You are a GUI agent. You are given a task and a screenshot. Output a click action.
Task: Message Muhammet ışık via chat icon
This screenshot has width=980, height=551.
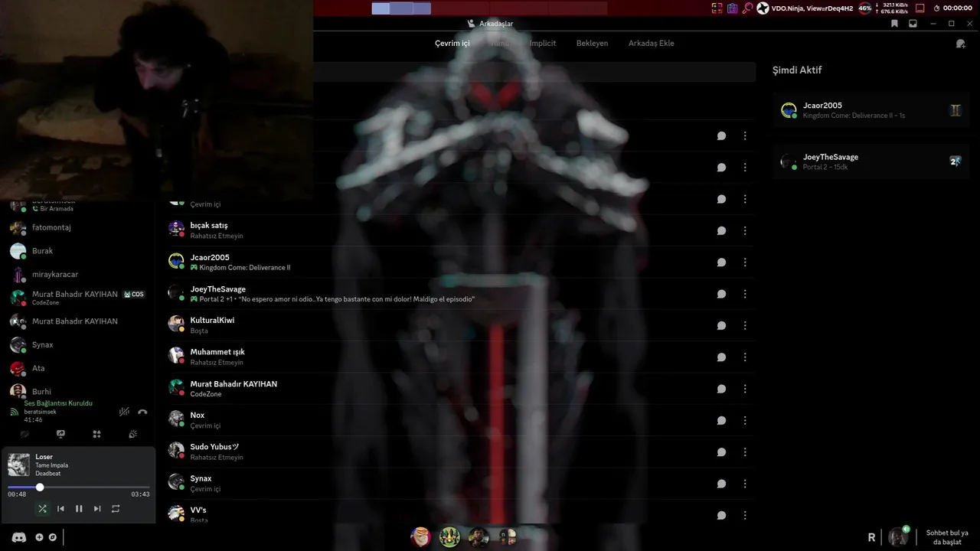tap(721, 357)
